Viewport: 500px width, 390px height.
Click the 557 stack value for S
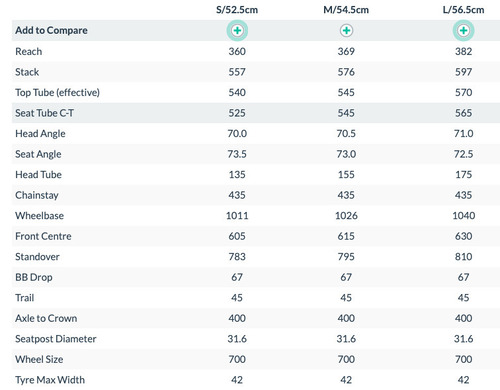tap(237, 72)
